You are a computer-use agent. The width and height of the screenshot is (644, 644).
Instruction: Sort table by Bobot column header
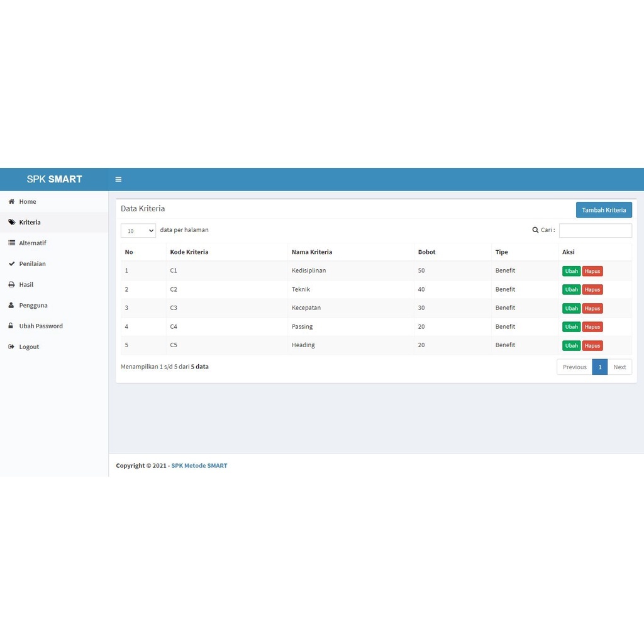pyautogui.click(x=426, y=252)
